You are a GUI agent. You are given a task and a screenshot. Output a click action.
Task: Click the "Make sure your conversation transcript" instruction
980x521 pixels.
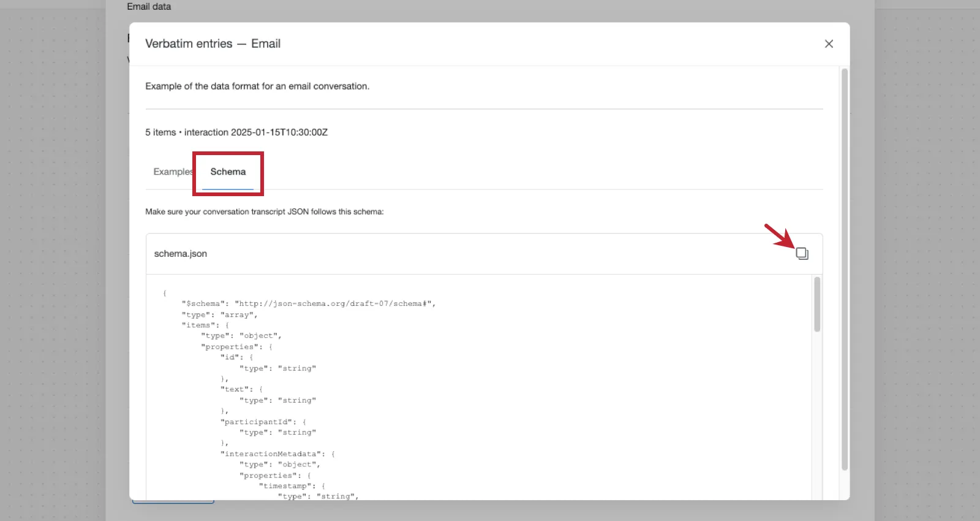[265, 211]
